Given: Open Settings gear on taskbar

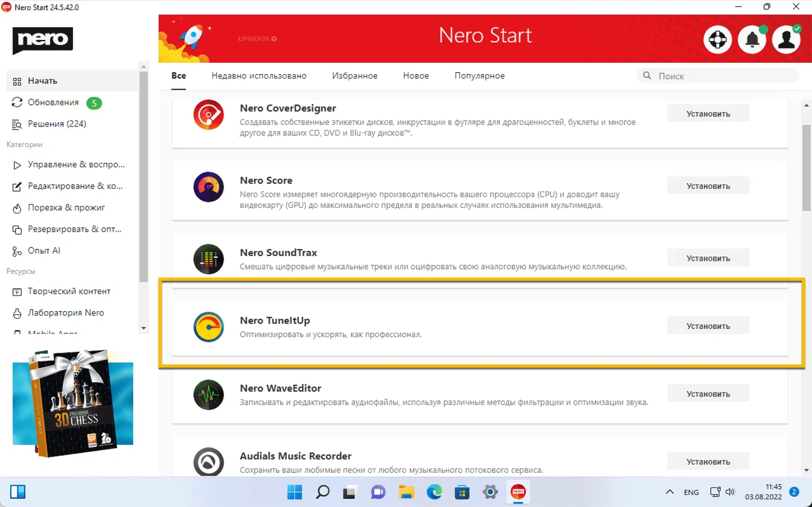Looking at the screenshot, I should click(x=490, y=492).
